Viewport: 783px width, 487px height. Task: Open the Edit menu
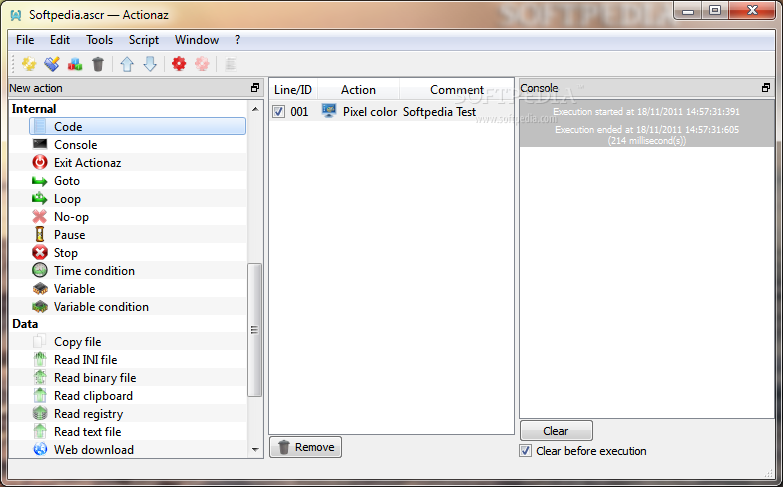point(59,39)
